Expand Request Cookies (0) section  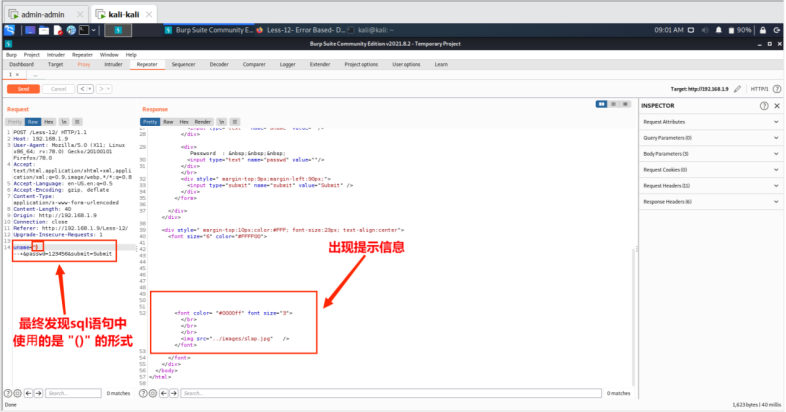click(711, 170)
